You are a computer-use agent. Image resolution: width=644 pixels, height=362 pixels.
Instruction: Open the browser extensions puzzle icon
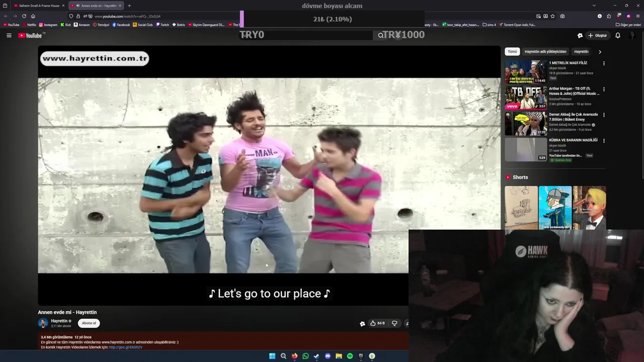(609, 16)
